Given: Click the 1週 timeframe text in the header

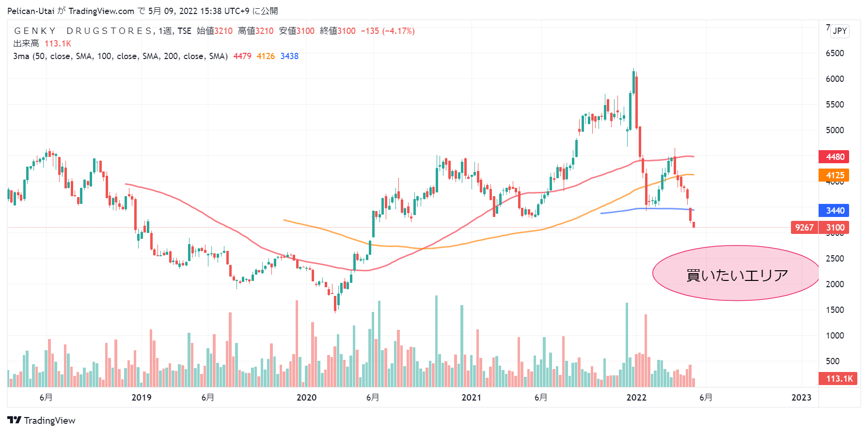Looking at the screenshot, I should click(x=165, y=31).
